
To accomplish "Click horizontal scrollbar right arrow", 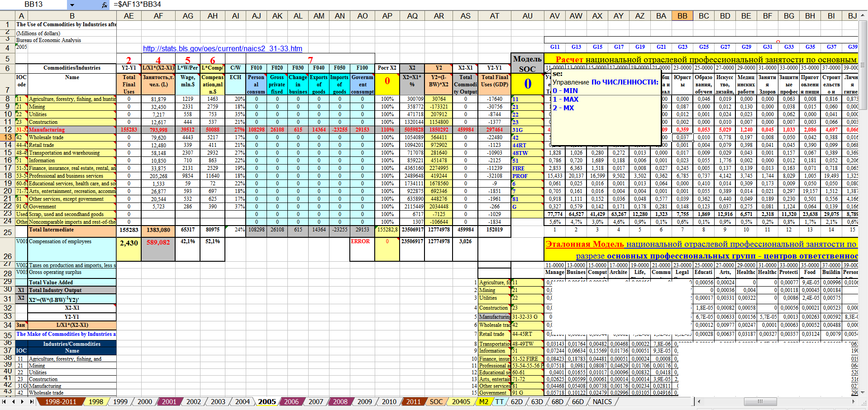I will 854,401.
